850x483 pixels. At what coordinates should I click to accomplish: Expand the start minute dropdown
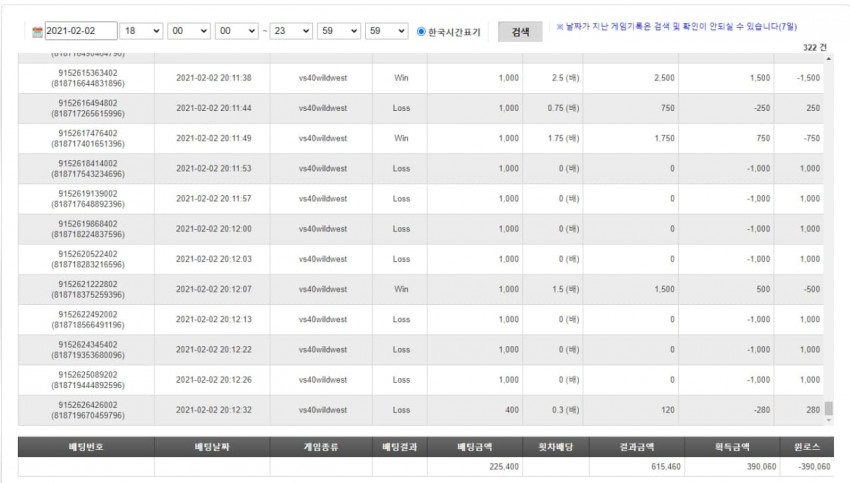tap(189, 31)
